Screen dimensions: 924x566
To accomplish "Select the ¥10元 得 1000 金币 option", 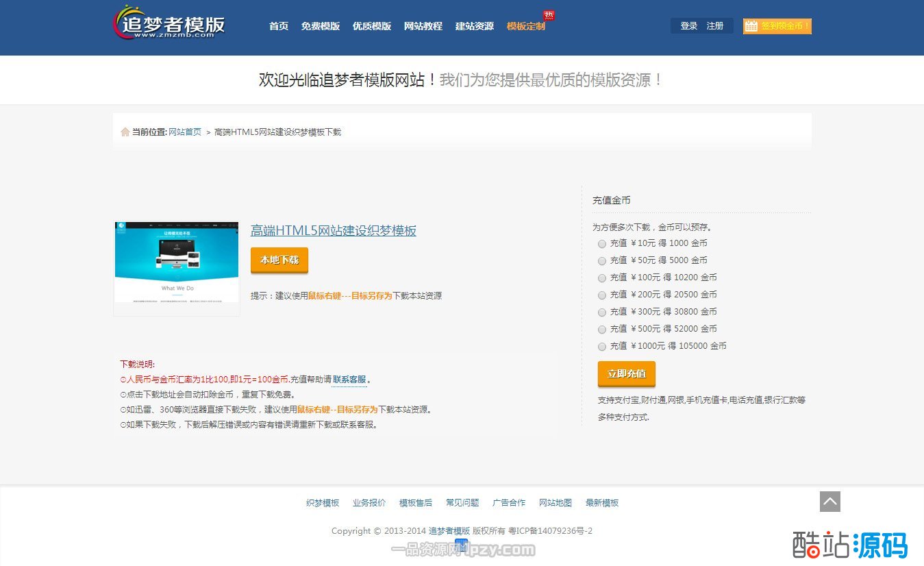I will coord(602,243).
